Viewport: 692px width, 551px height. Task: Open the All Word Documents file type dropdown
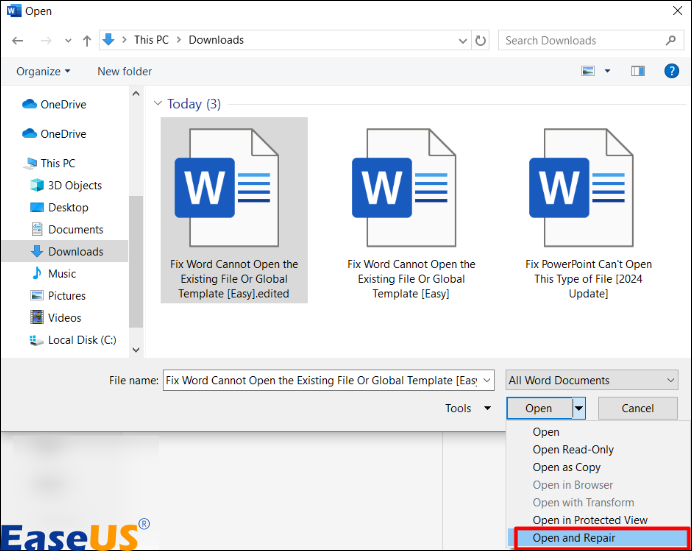591,380
